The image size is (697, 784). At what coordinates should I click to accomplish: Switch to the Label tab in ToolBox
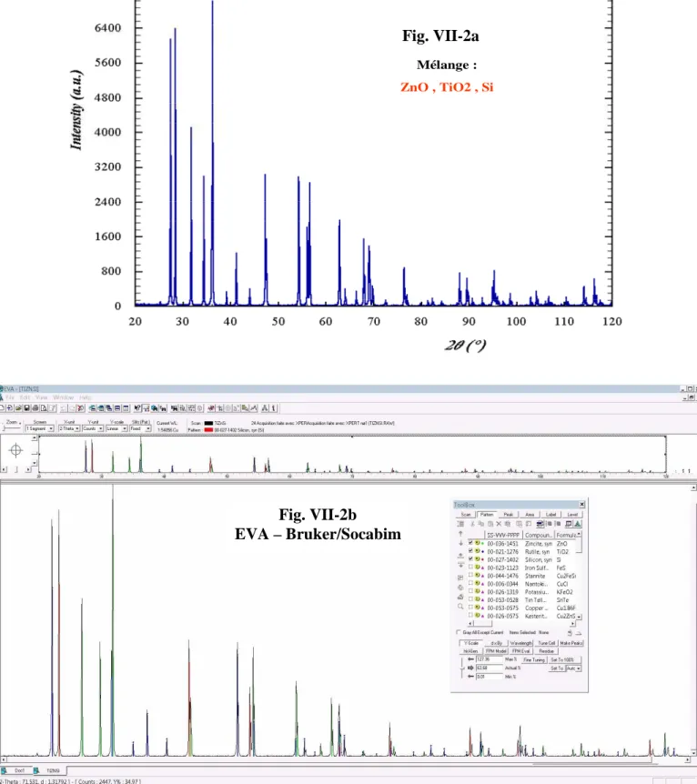pos(551,515)
